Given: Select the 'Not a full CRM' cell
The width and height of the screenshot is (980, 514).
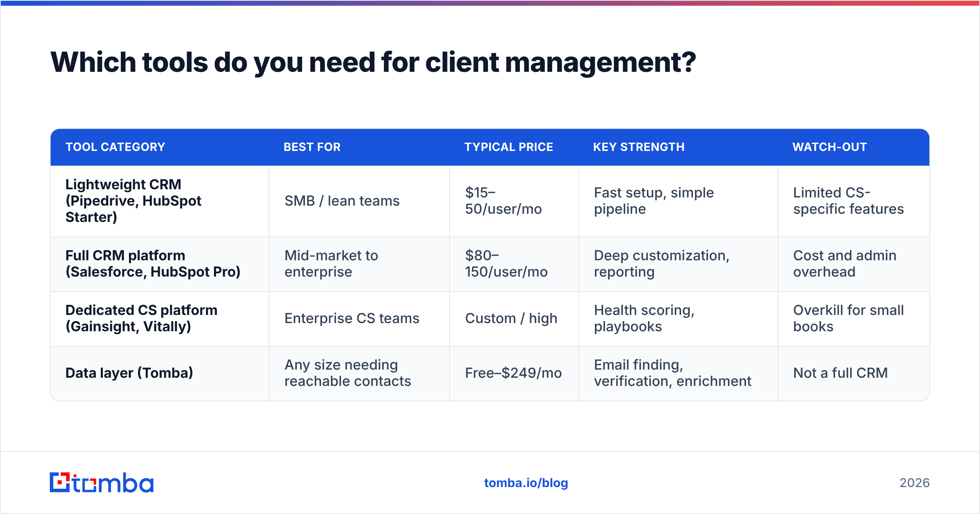Looking at the screenshot, I should click(x=854, y=373).
